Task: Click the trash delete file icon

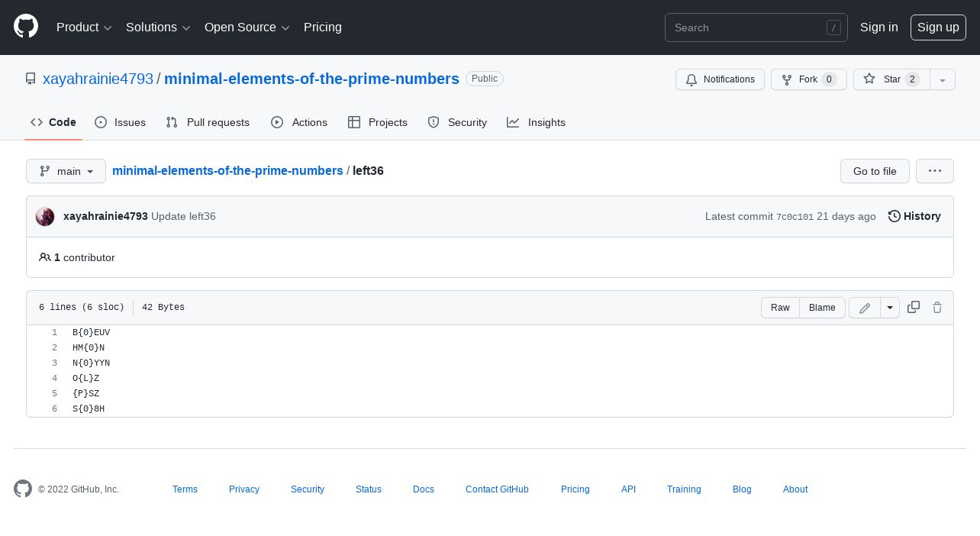Action: click(x=937, y=307)
